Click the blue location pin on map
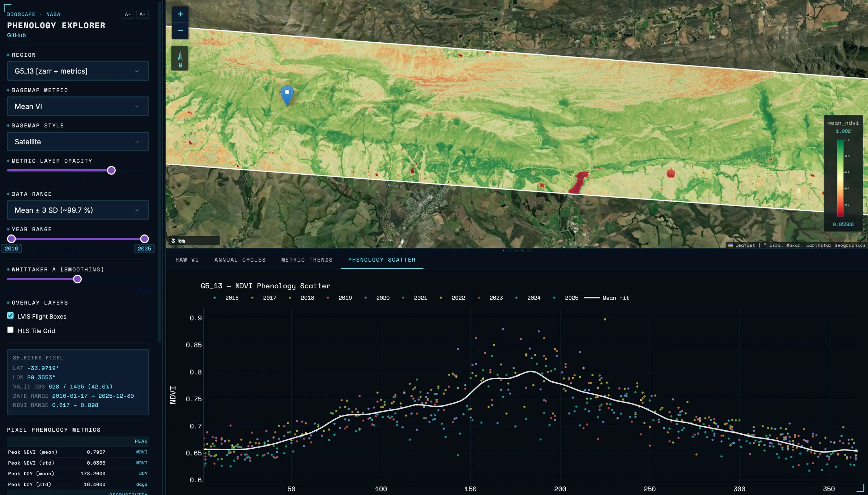 287,96
